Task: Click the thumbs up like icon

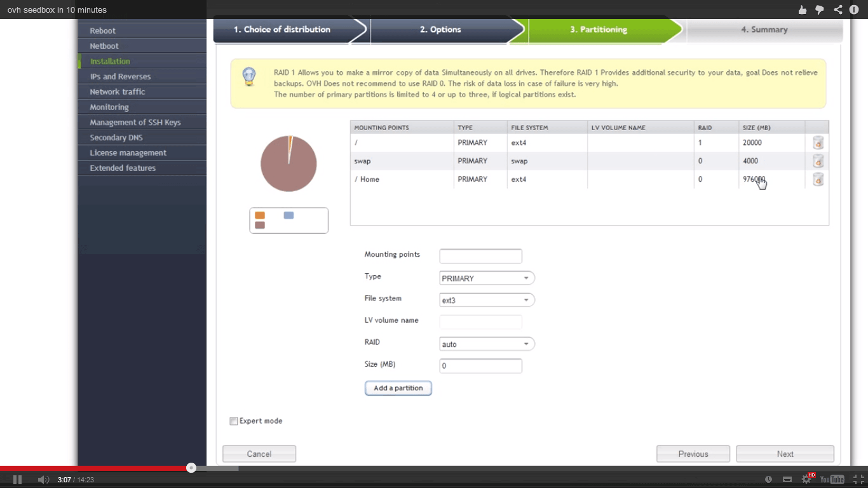Action: pyautogui.click(x=803, y=10)
